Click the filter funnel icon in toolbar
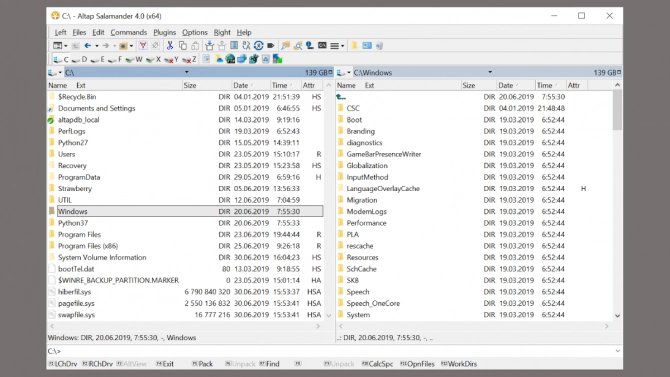The image size is (670, 377). click(143, 46)
